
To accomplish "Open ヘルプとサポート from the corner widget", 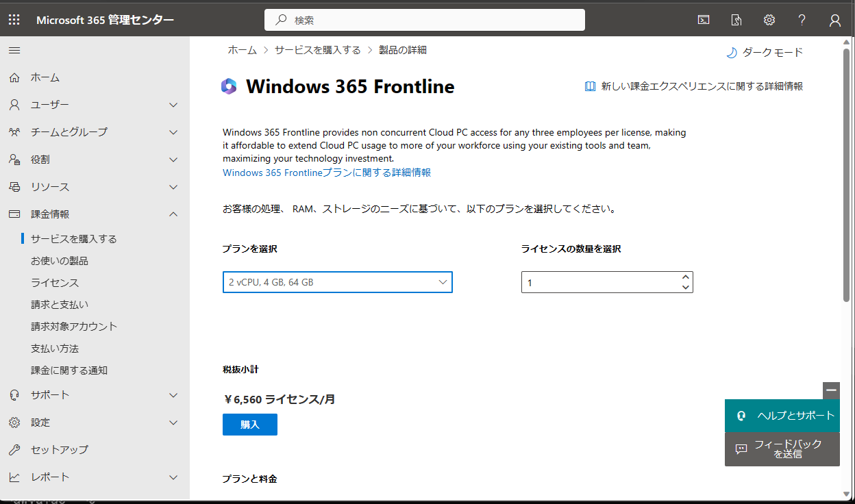I will 782,416.
